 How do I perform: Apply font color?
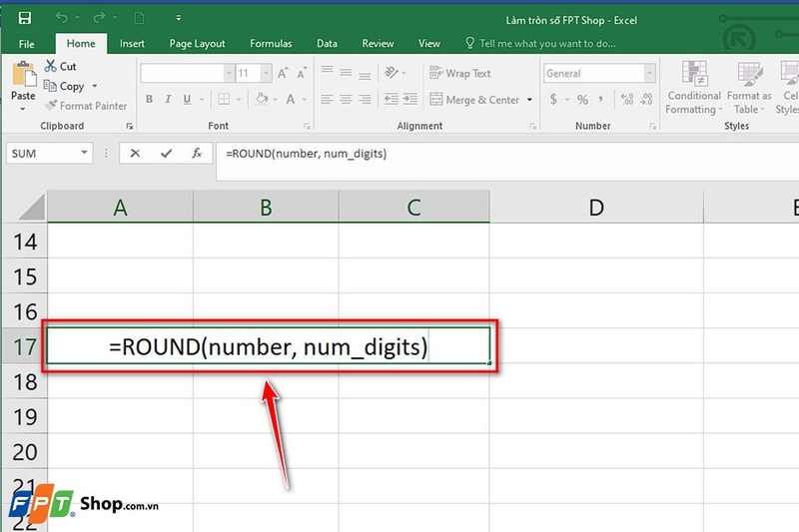click(291, 99)
